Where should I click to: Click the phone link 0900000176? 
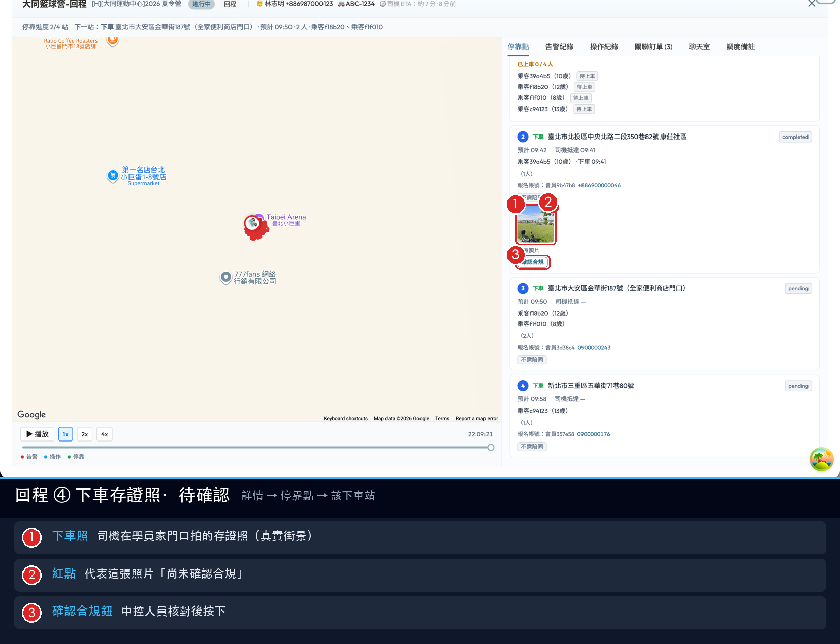(x=593, y=434)
